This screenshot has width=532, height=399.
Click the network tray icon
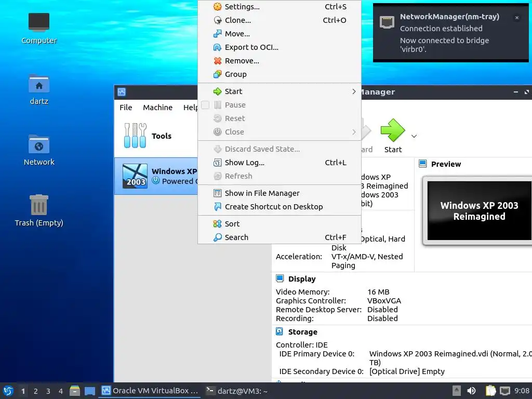click(505, 391)
